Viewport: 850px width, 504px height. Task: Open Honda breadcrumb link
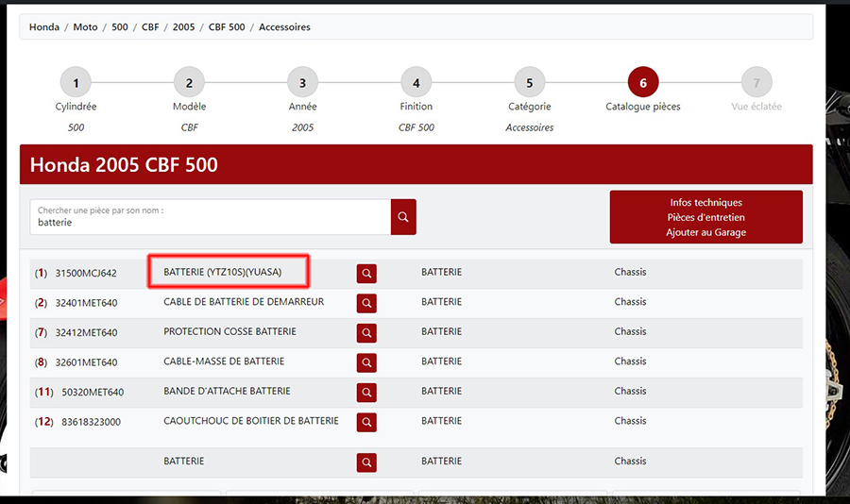click(44, 27)
